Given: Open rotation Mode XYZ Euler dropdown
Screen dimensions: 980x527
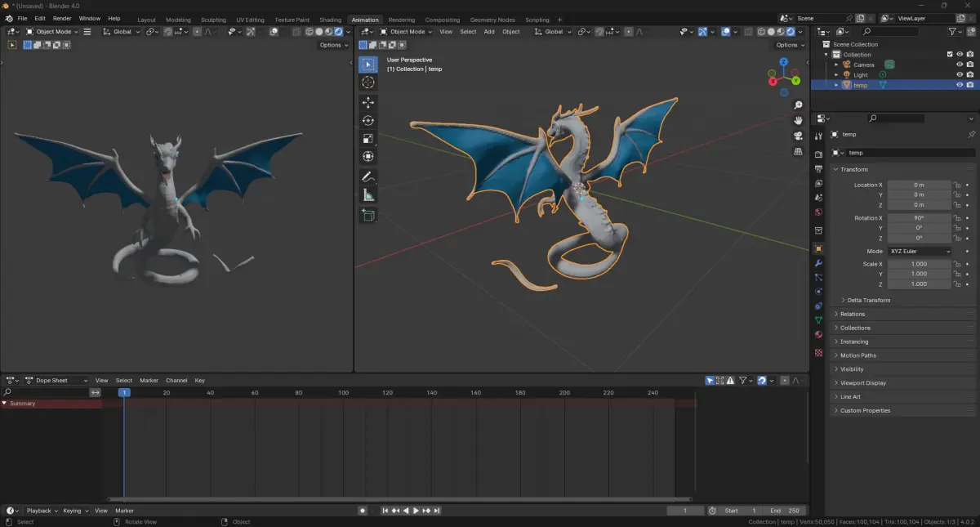Looking at the screenshot, I should 920,252.
